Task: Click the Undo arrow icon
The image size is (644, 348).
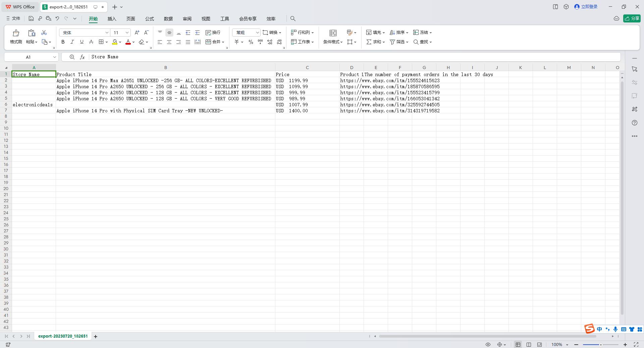Action: 57,19
